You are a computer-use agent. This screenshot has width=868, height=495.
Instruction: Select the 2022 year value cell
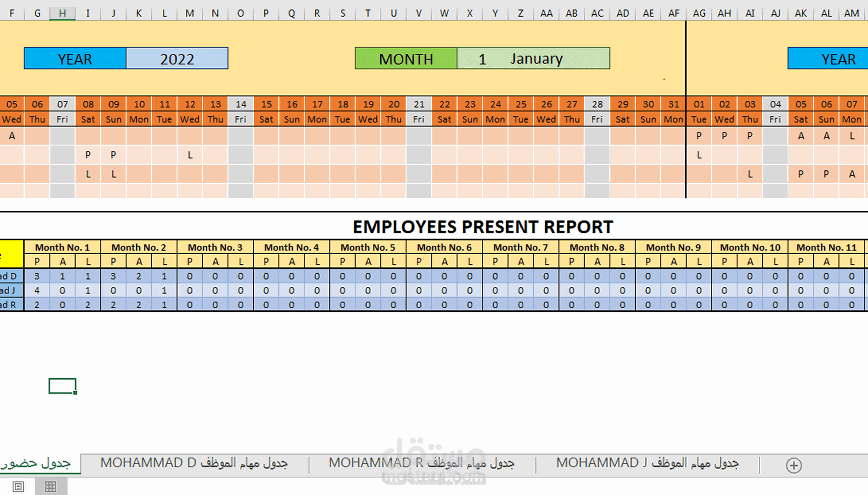tap(177, 59)
